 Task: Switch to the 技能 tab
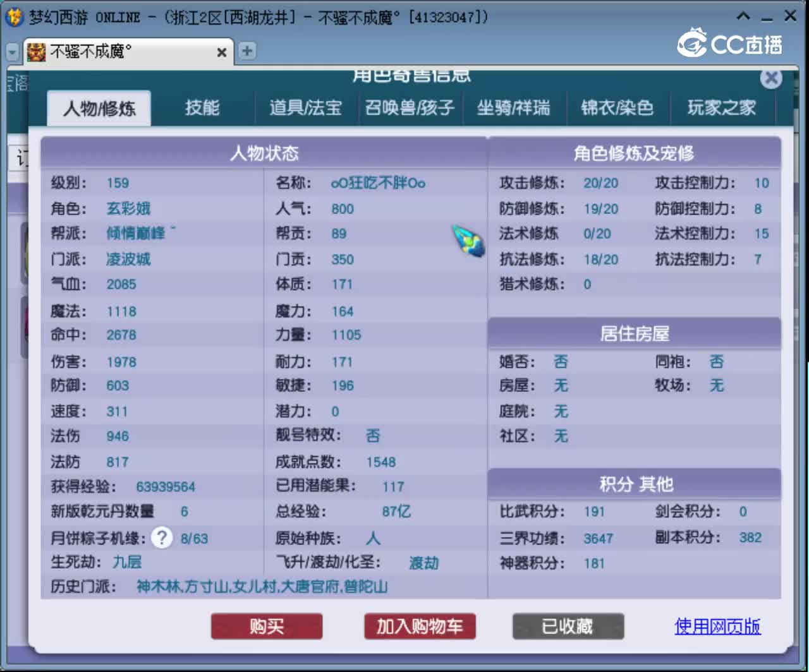tap(202, 107)
